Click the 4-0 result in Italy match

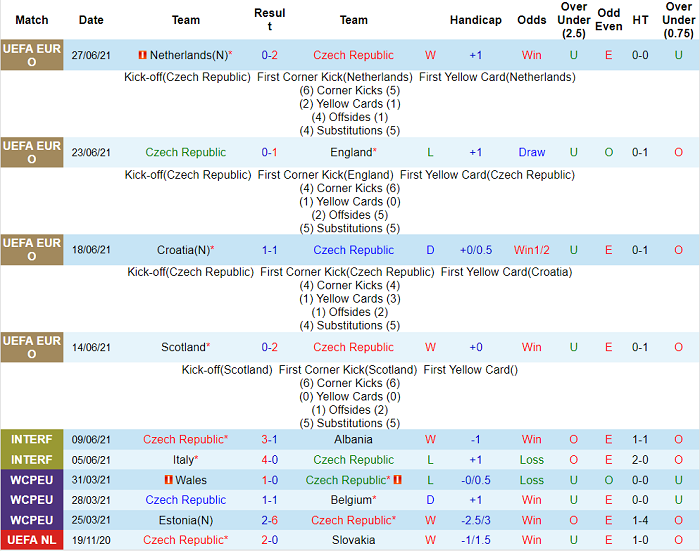point(269,460)
